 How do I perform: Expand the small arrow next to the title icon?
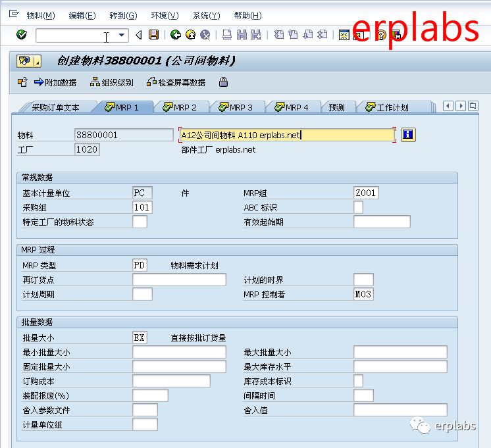(38, 61)
